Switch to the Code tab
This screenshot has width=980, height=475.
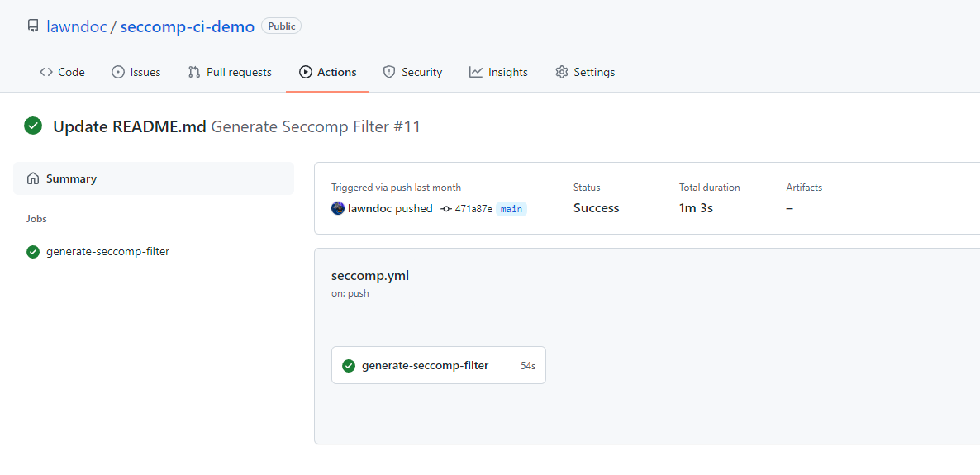click(62, 72)
